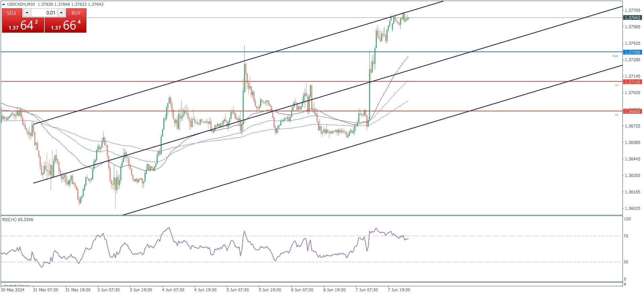Viewport: 644px width, 294px height.
Task: Click sell price tile 1.37 64
Action: point(23,25)
